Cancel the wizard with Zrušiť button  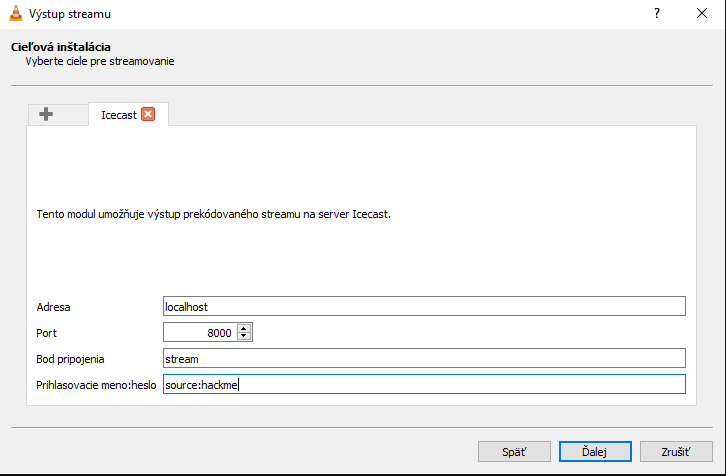tap(676, 451)
